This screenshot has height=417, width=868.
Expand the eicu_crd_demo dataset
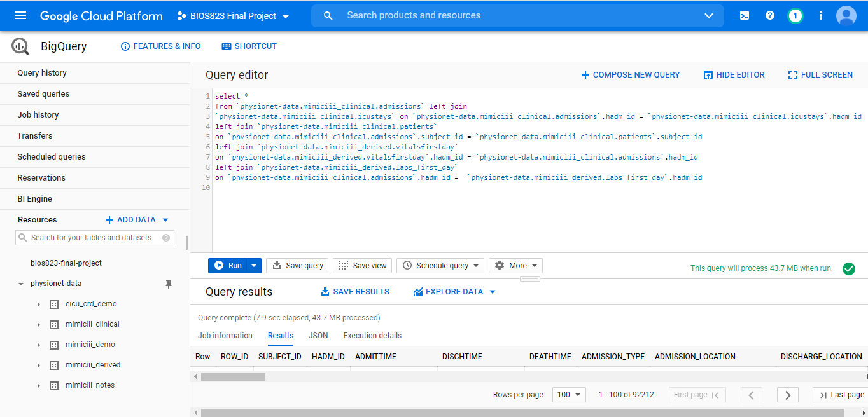(x=39, y=304)
